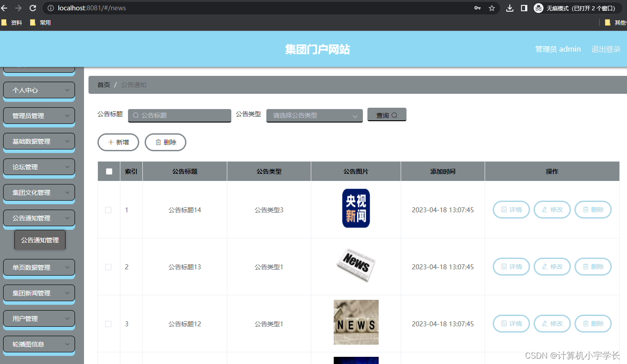Click 修改 pencil icon for 公告标题13 row
The width and height of the screenshot is (627, 364).
click(x=545, y=267)
